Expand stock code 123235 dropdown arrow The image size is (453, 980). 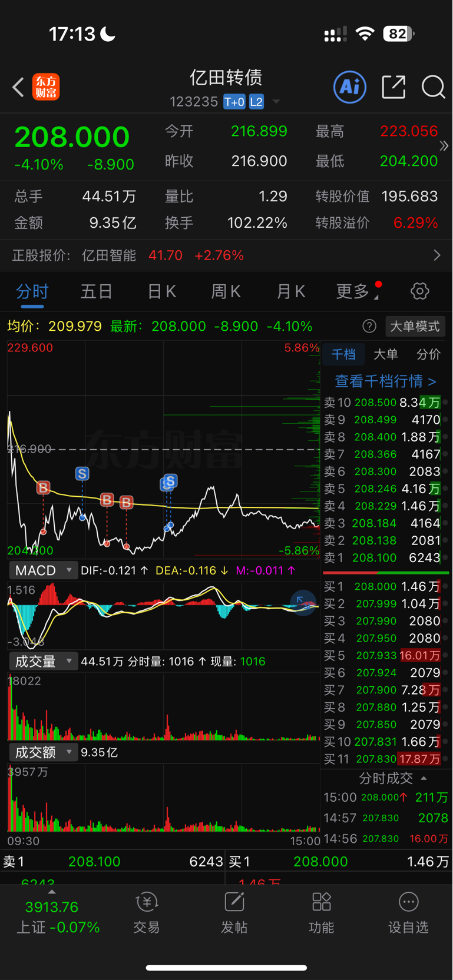[x=276, y=102]
